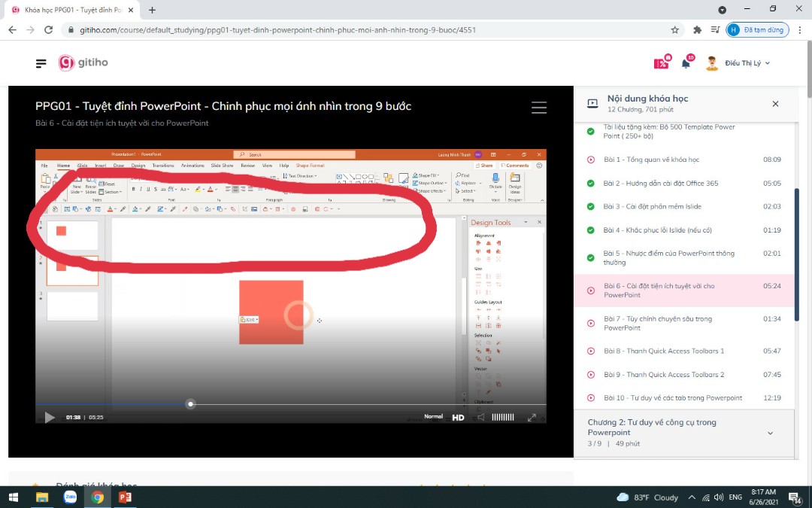Toggle HD video quality
Viewport: 812px width, 508px height.
coord(459,417)
